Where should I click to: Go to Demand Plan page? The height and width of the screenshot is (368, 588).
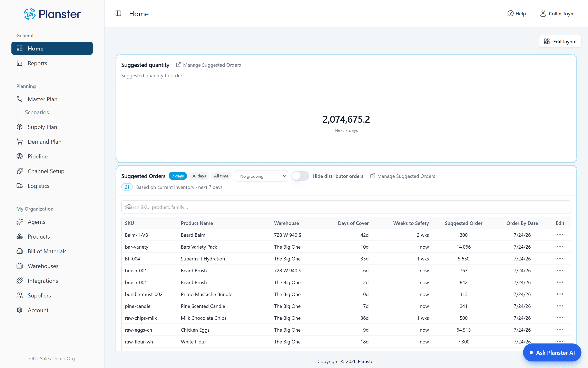click(52, 141)
